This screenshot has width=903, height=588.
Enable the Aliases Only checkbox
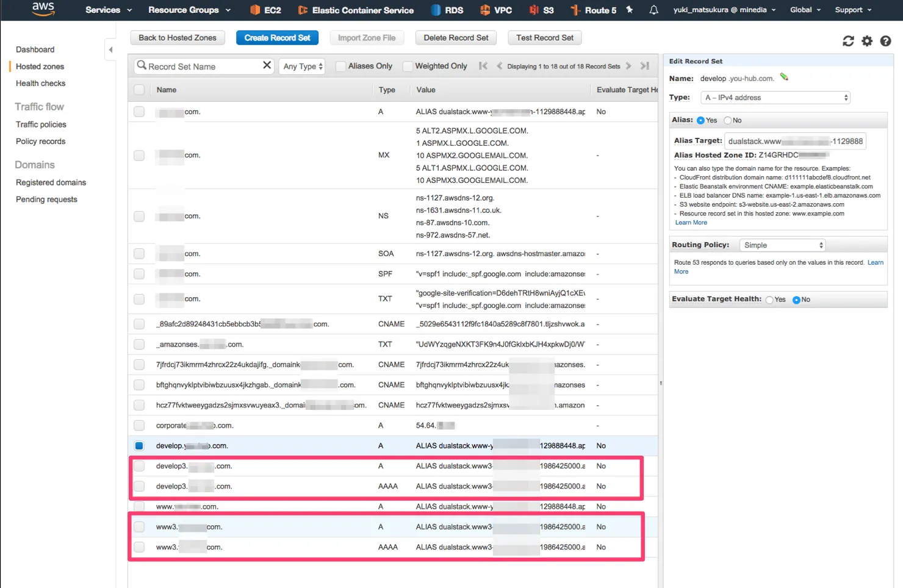click(341, 66)
